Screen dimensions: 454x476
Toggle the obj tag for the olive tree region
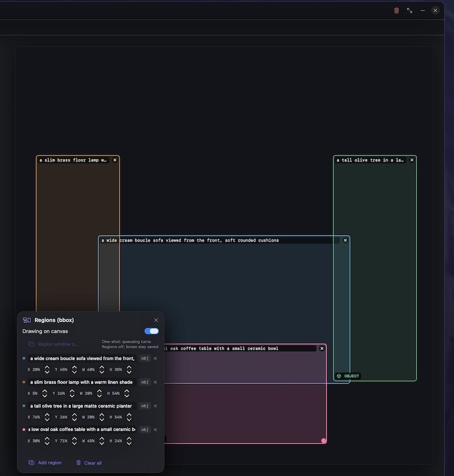coord(145,406)
